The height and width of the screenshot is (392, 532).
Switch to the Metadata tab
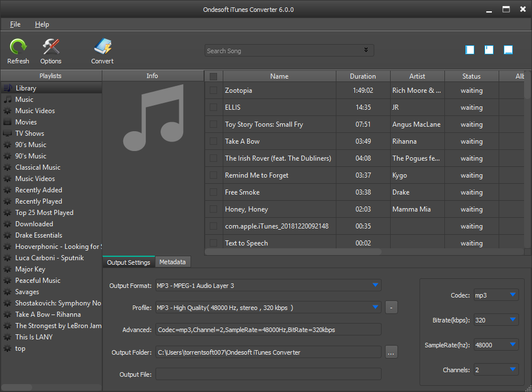(172, 262)
